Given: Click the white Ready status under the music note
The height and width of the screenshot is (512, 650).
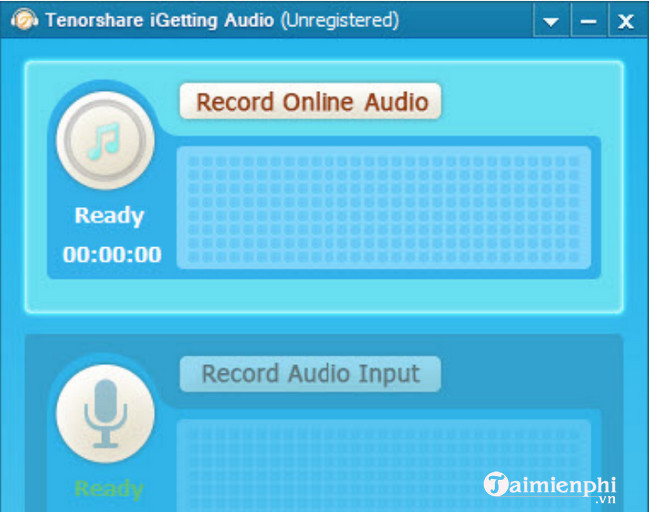Looking at the screenshot, I should point(109,216).
